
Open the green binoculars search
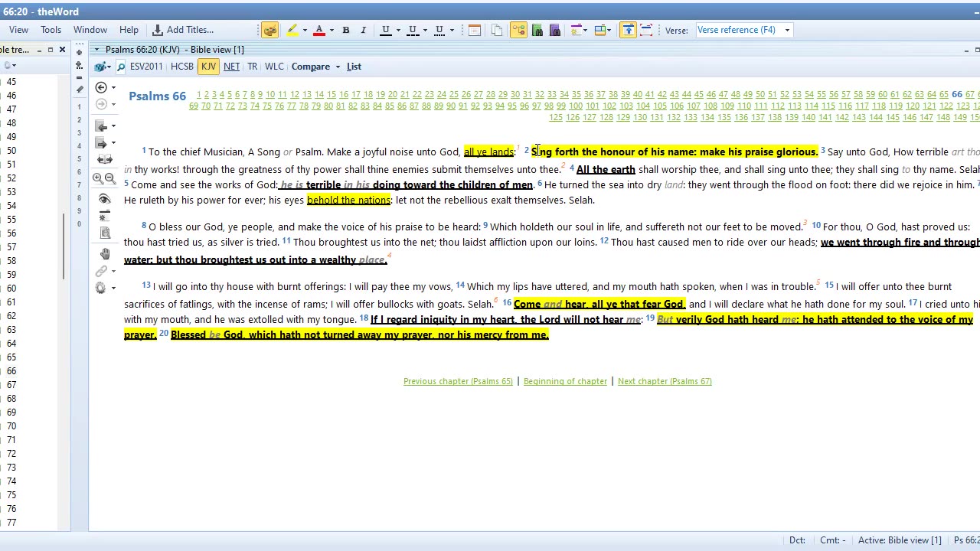coord(537,30)
